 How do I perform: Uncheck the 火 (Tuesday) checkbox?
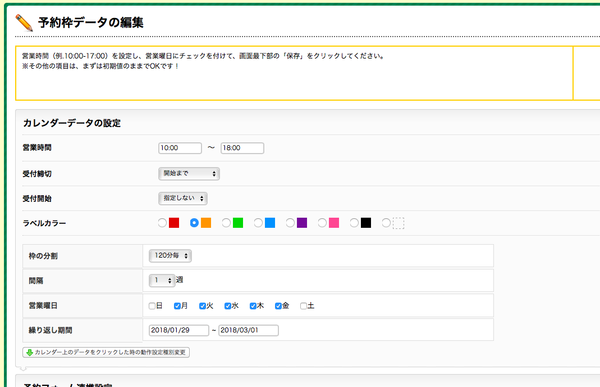point(202,306)
